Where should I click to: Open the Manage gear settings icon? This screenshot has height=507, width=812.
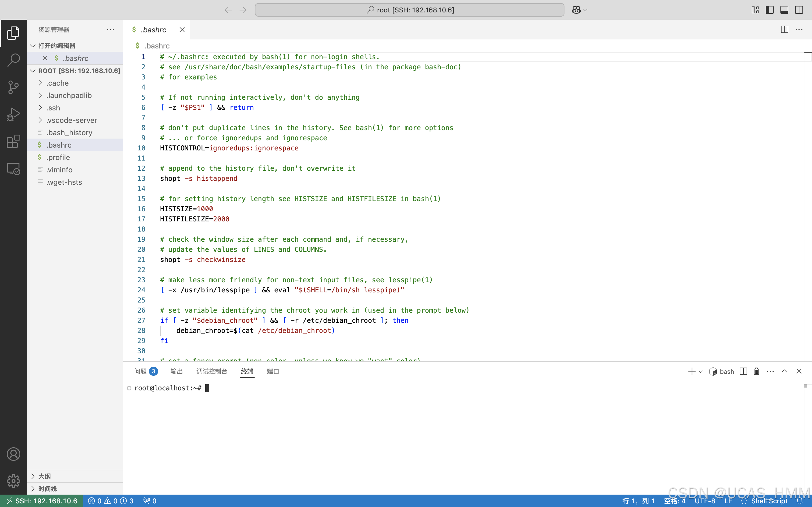point(14,481)
